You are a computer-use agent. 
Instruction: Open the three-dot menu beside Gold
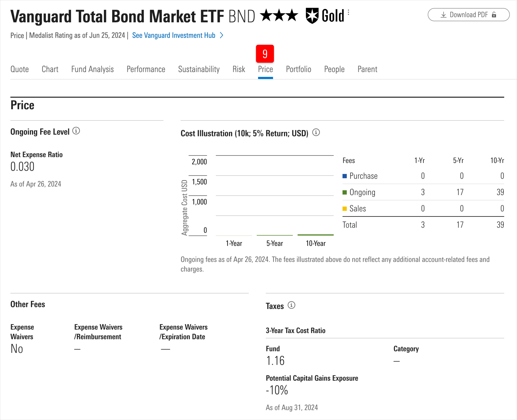point(348,13)
